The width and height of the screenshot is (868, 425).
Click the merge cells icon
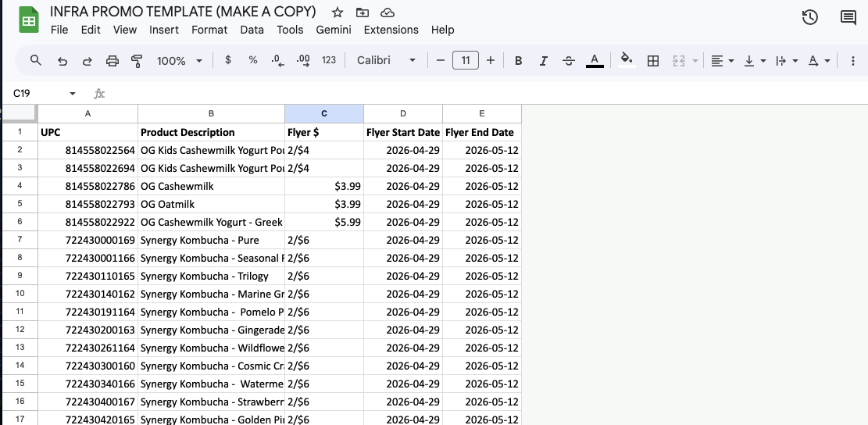(679, 61)
